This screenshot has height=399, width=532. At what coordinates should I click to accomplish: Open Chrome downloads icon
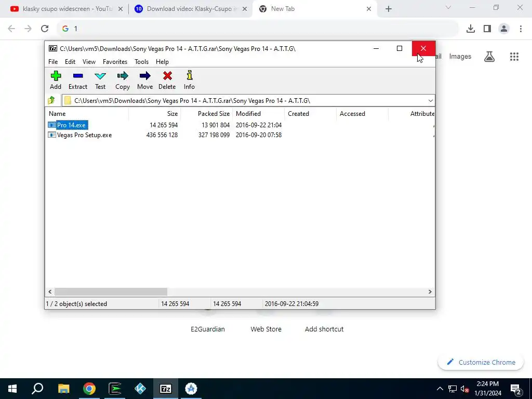tap(471, 29)
